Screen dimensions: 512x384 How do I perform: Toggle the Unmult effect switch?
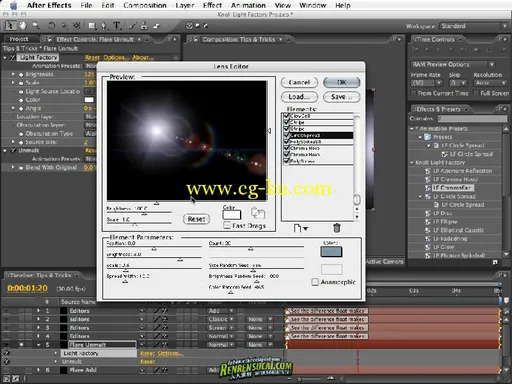pyautogui.click(x=13, y=150)
